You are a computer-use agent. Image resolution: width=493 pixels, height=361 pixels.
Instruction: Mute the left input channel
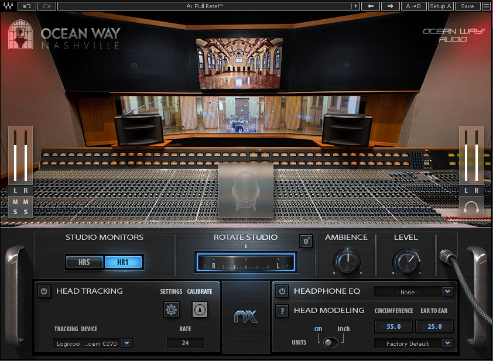15,202
